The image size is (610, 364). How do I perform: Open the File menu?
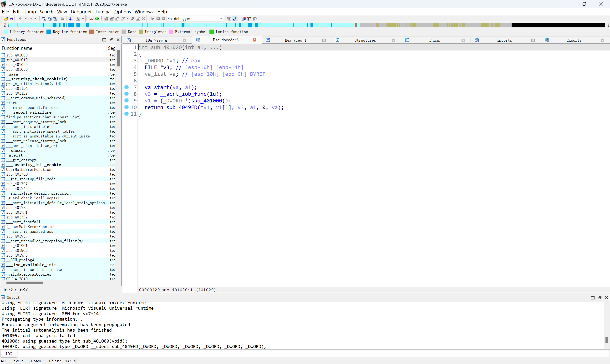pyautogui.click(x=5, y=12)
